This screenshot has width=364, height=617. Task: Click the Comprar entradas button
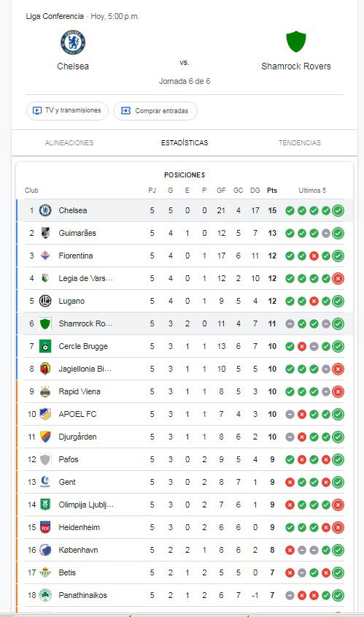click(x=155, y=110)
